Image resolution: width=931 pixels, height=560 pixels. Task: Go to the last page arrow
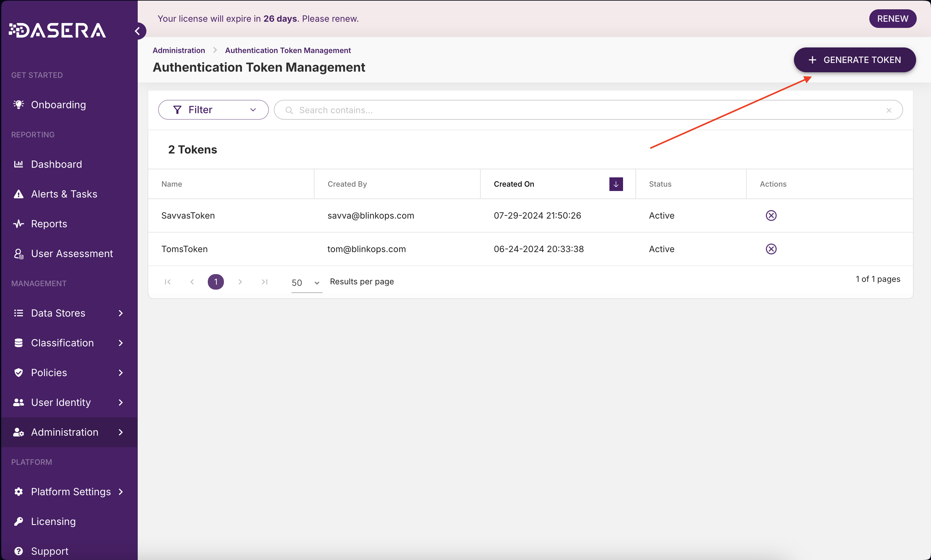pyautogui.click(x=265, y=282)
